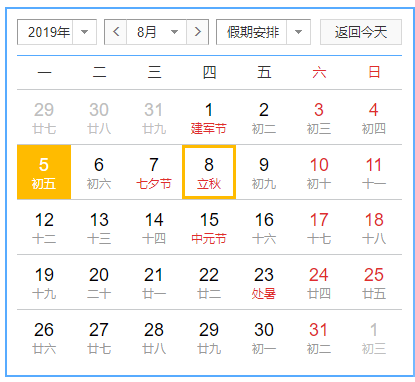The width and height of the screenshot is (415, 382).
Task: Pick August 20 二十 date
Action: click(x=99, y=282)
